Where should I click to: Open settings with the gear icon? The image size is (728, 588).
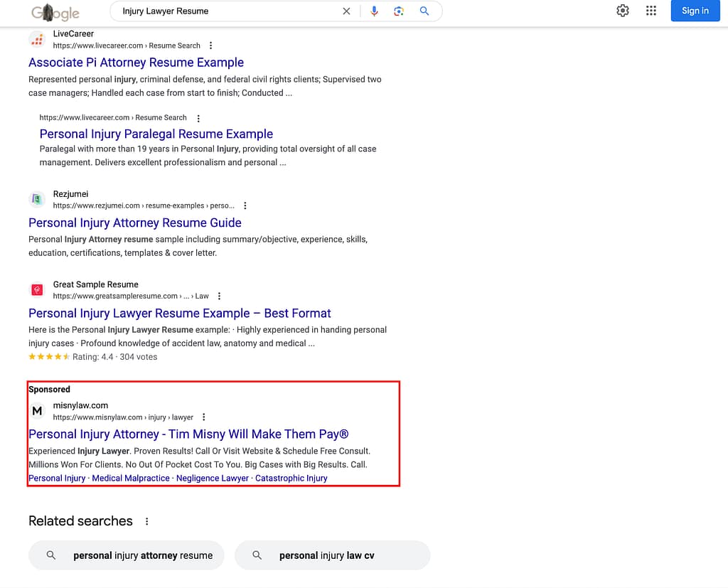coord(623,11)
